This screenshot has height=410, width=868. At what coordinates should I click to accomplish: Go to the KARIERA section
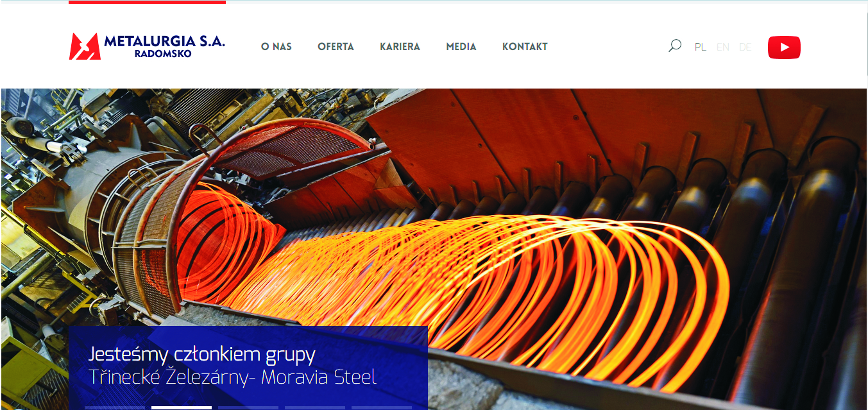click(400, 47)
